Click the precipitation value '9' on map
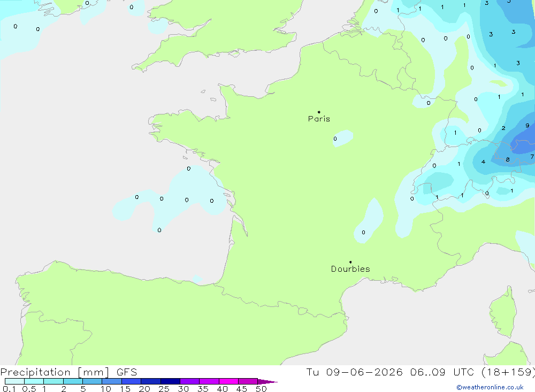Viewport: 535px width, 392px height. pos(527,126)
